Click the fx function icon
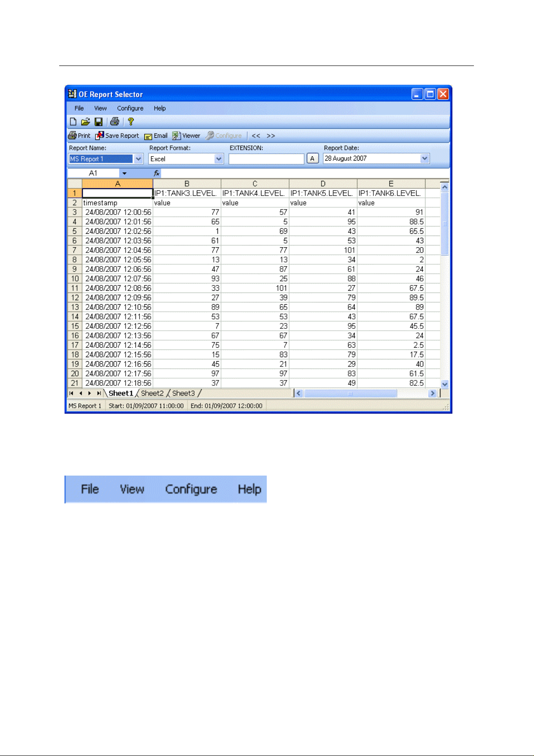The height and width of the screenshot is (756, 534). click(x=156, y=173)
